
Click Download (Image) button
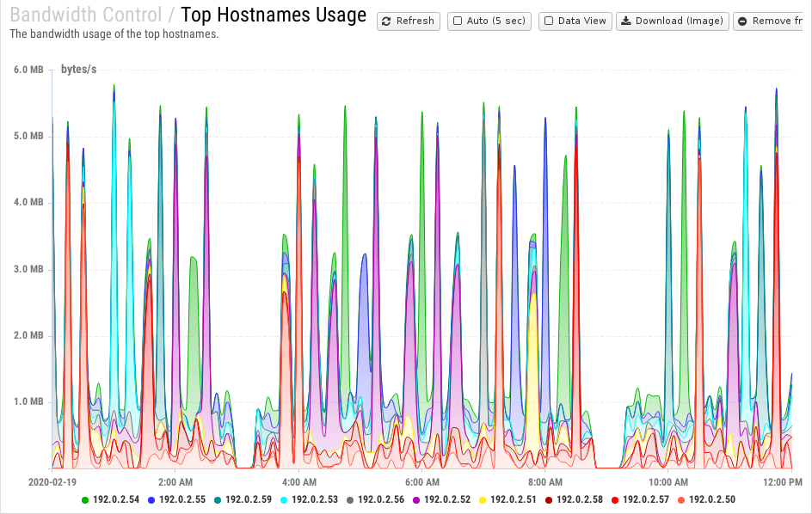pyautogui.click(x=672, y=21)
